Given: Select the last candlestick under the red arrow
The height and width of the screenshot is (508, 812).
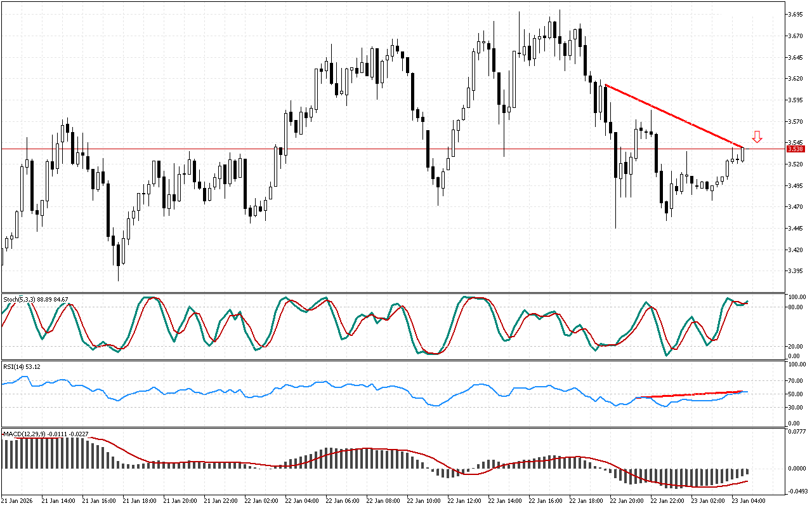Looking at the screenshot, I should pos(743,154).
